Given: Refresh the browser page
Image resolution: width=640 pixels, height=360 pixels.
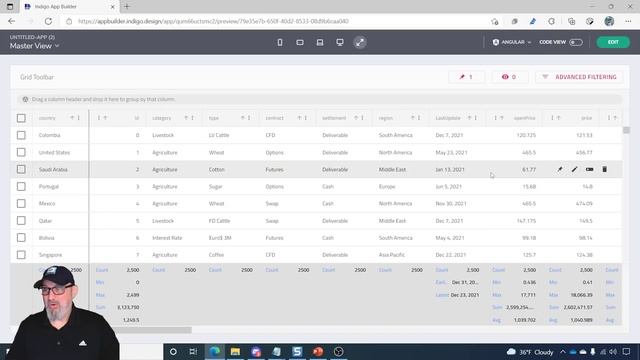Looking at the screenshot, I should [48, 21].
